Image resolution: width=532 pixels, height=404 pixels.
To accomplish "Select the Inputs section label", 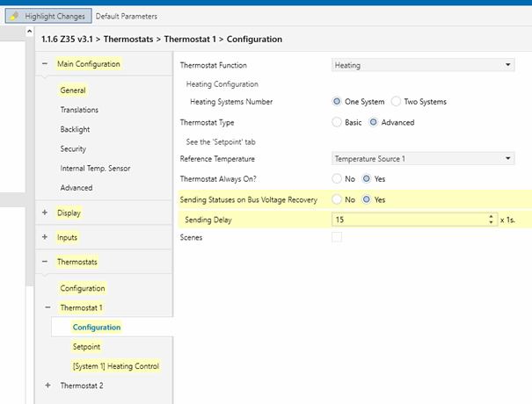I will tap(67, 237).
